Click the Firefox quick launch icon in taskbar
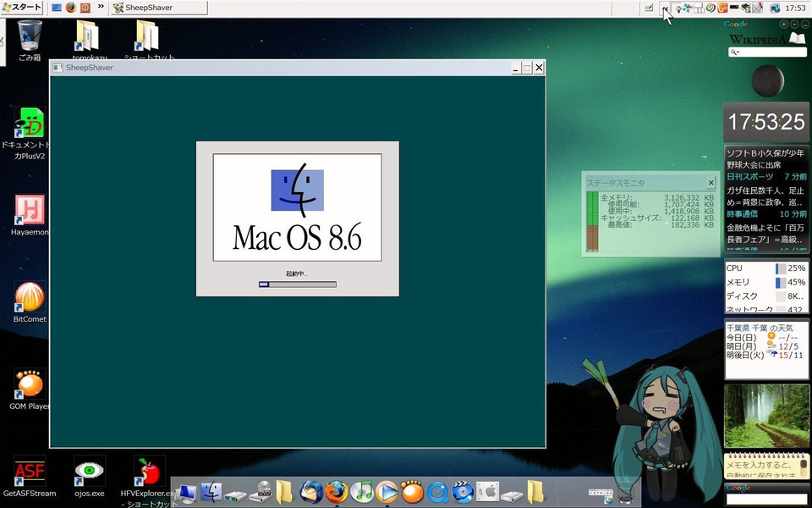This screenshot has height=508, width=812. 71,8
